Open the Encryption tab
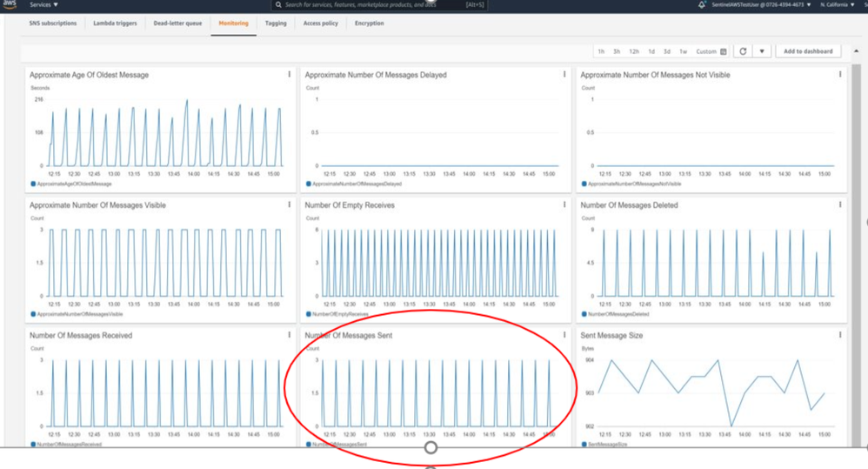The width and height of the screenshot is (868, 469). [x=369, y=23]
